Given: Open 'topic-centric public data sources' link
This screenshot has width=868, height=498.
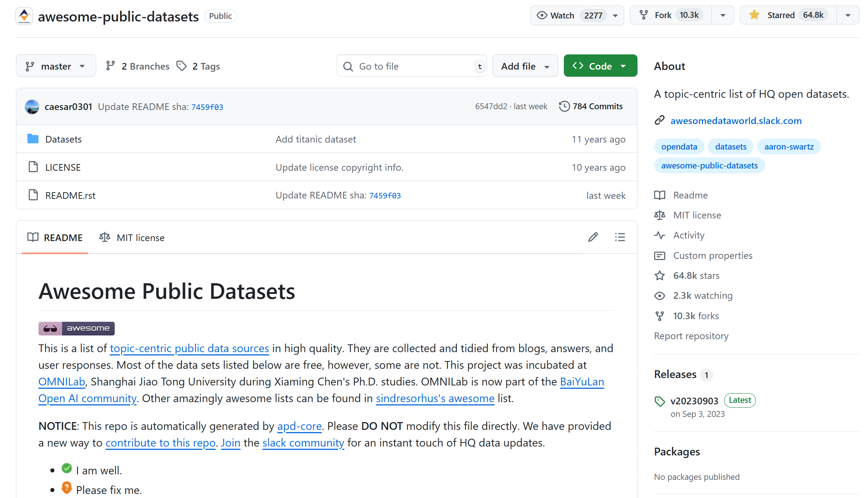Looking at the screenshot, I should [189, 348].
